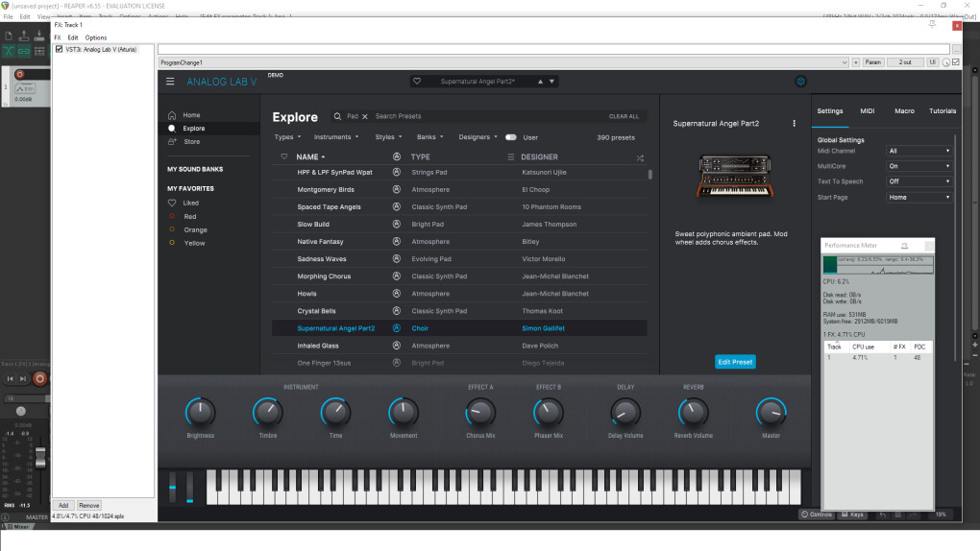Click the Remove FX button
This screenshot has height=551, width=980.
(x=88, y=505)
